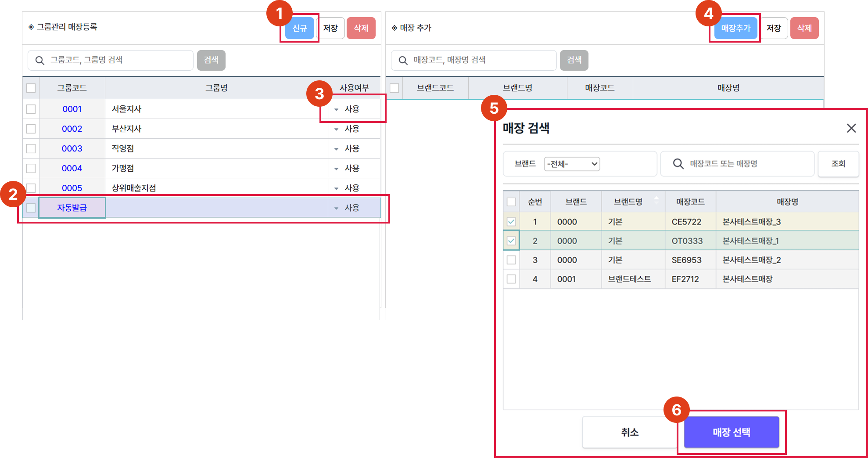The image size is (868, 458).
Task: Confirm with the 매장 선택 button
Action: tap(731, 432)
